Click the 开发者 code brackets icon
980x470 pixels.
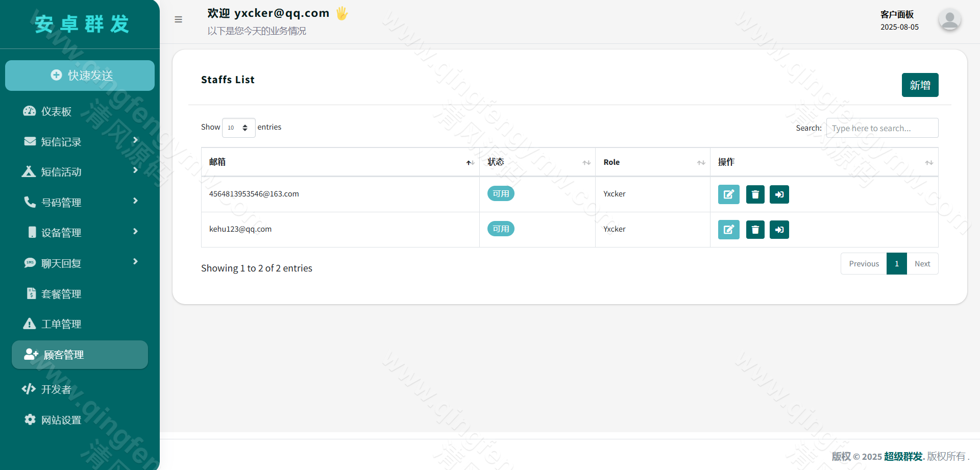click(29, 389)
